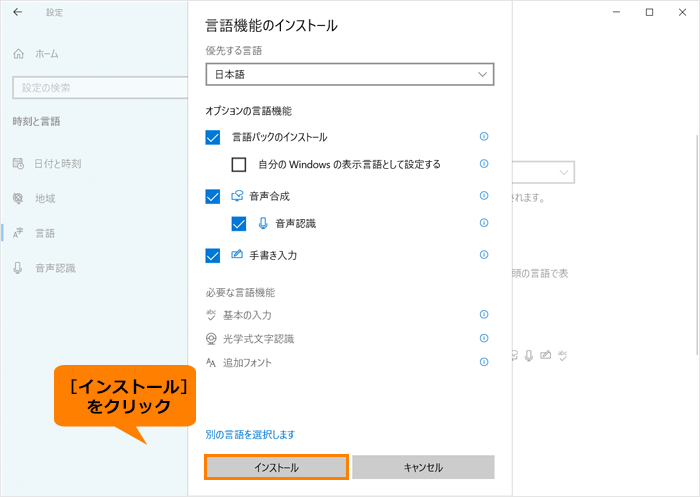Click the 手書き入力 pen icon
This screenshot has height=497, width=700.
(x=237, y=255)
